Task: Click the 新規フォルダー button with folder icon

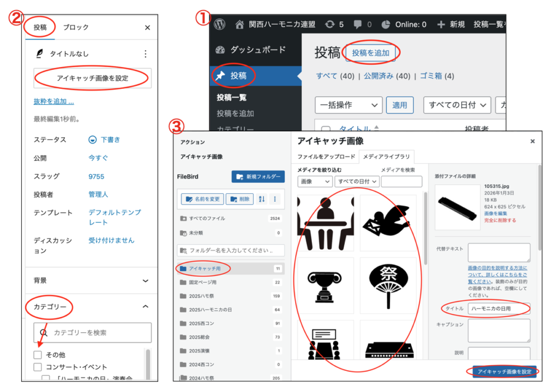Action: [258, 176]
